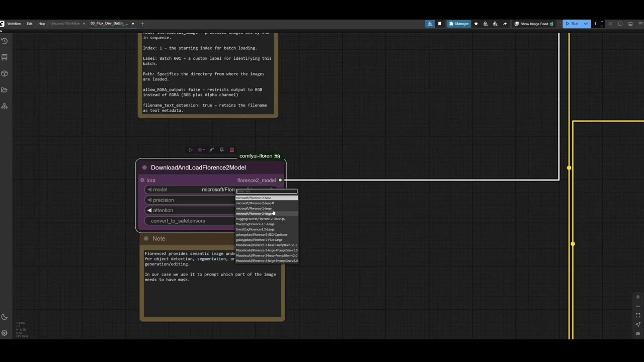Open the model library sidebar panel

point(5,73)
